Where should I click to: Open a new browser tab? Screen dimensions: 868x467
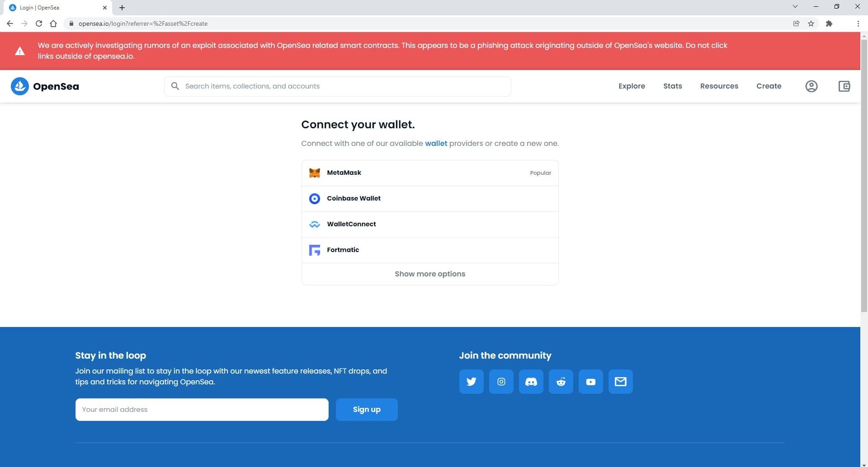coord(122,8)
